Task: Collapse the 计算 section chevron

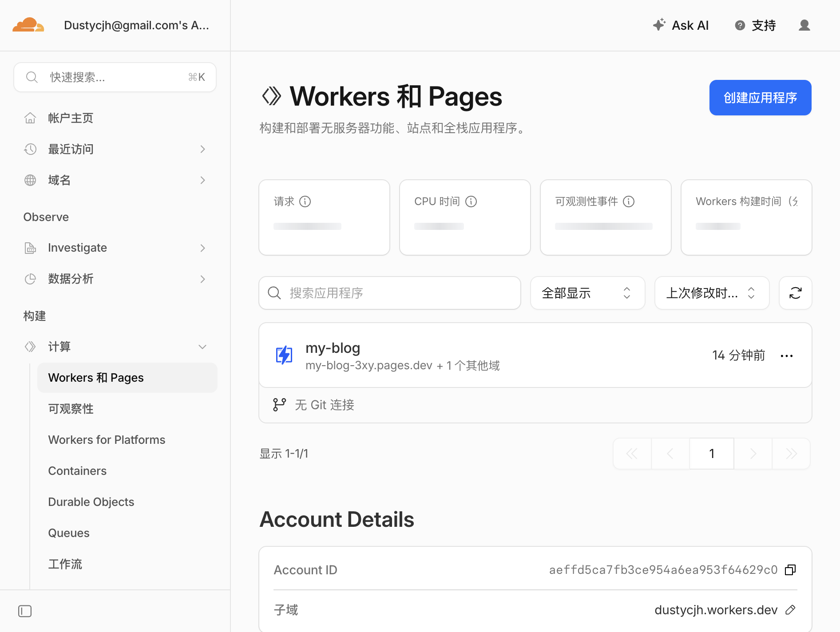Action: (202, 347)
